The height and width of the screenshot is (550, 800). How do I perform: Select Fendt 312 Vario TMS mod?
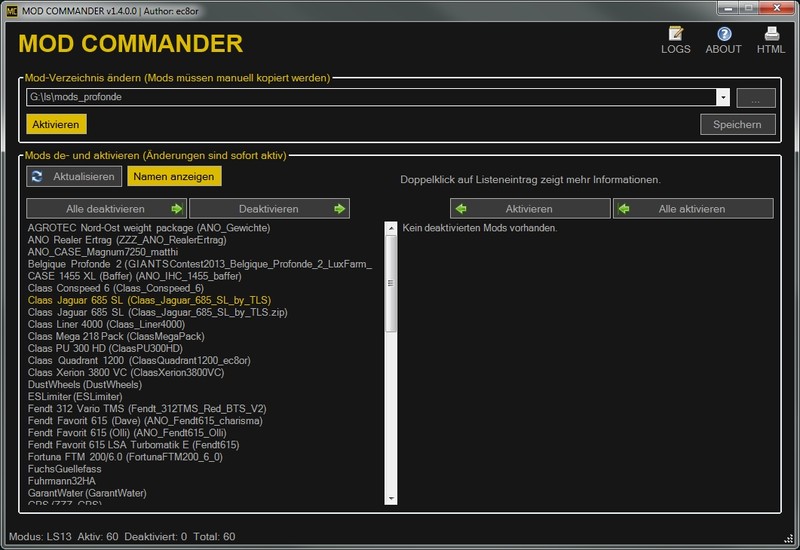click(147, 408)
